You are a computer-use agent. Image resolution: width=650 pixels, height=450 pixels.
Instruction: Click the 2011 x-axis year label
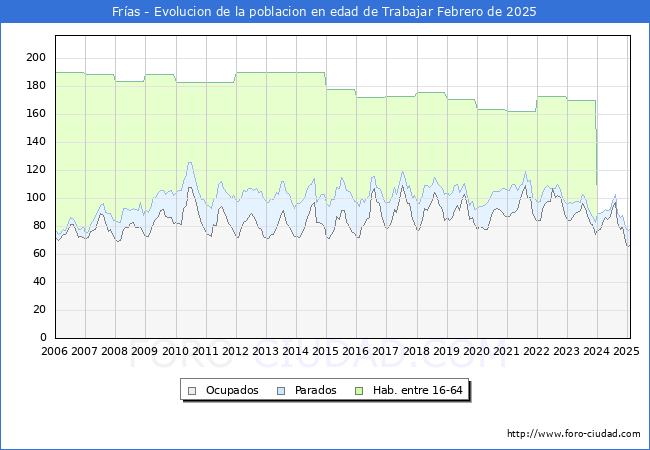205,351
